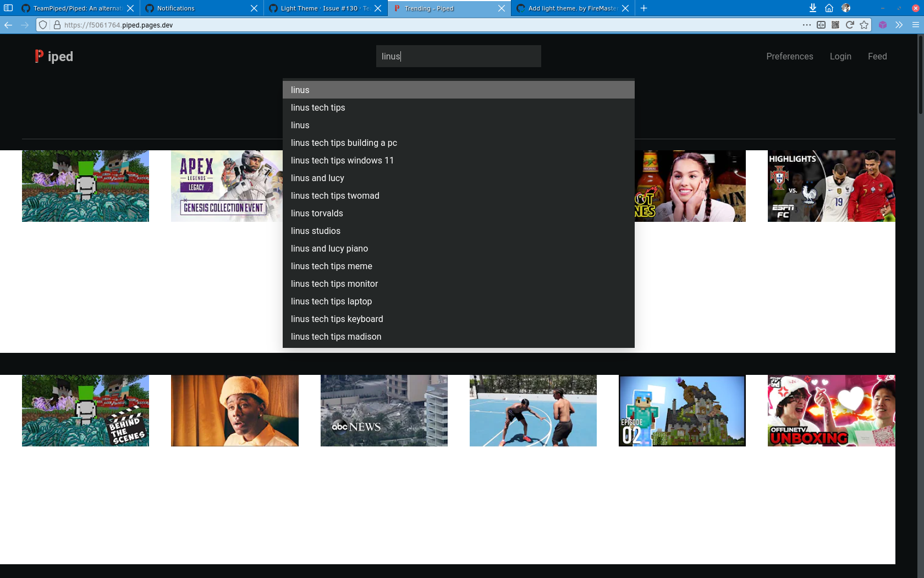Click the QR code icon in address bar
This screenshot has height=578, width=924.
click(x=835, y=25)
